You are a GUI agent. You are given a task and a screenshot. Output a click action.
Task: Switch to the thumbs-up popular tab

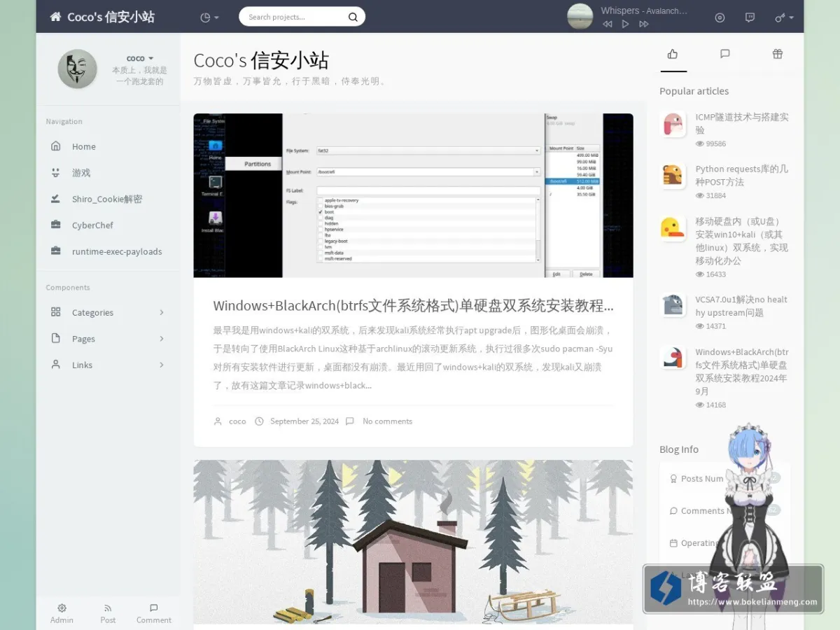(673, 54)
